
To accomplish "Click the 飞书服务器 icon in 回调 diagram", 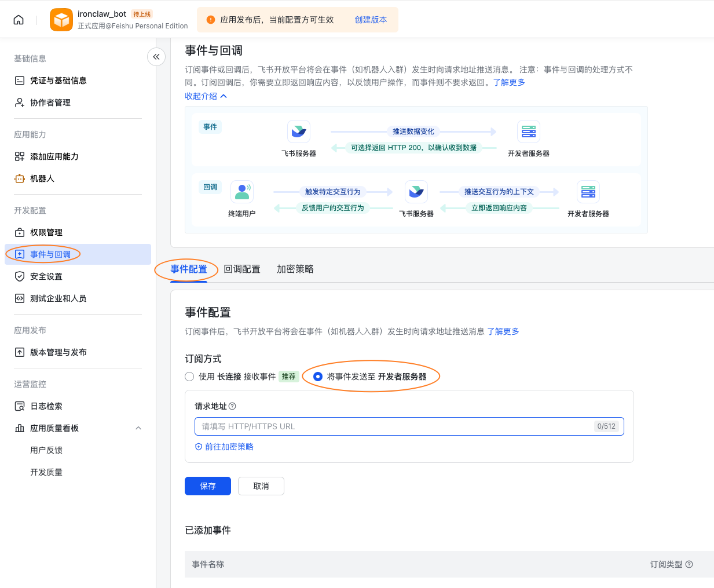I will [416, 192].
